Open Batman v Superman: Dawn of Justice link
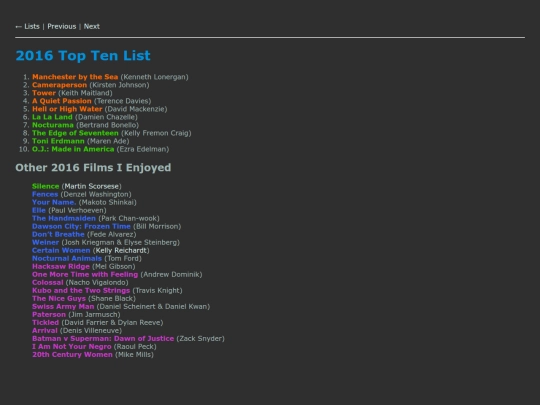Viewport: 540px width, 405px height. click(103, 339)
